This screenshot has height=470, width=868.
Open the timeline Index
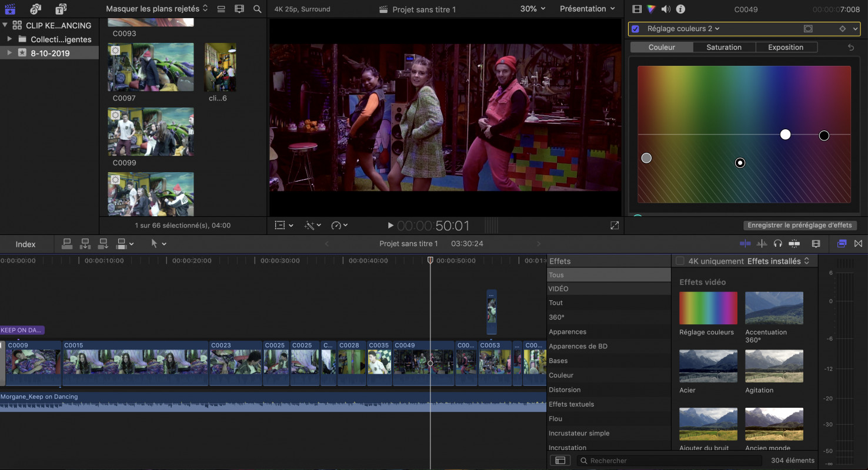[25, 244]
